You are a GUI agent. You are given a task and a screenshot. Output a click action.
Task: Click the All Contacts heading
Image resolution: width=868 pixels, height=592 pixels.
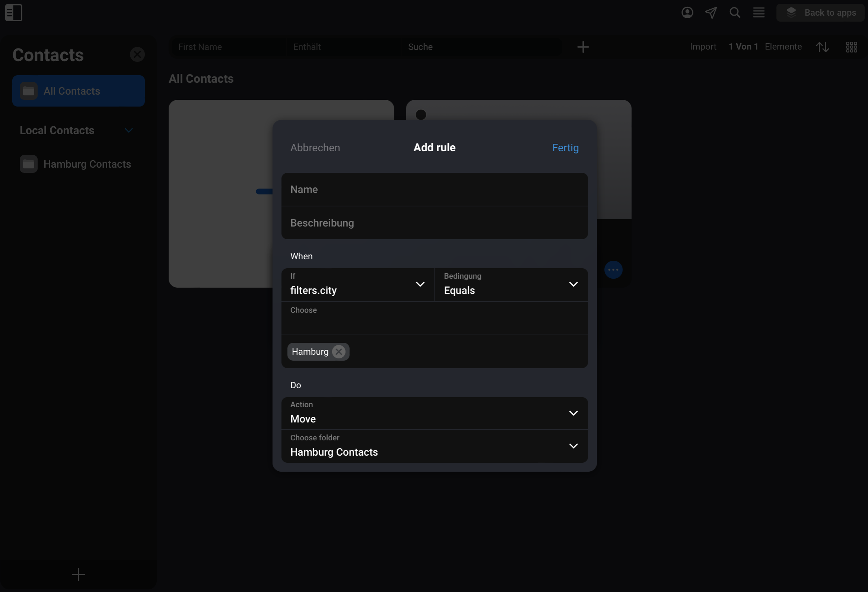(x=201, y=79)
